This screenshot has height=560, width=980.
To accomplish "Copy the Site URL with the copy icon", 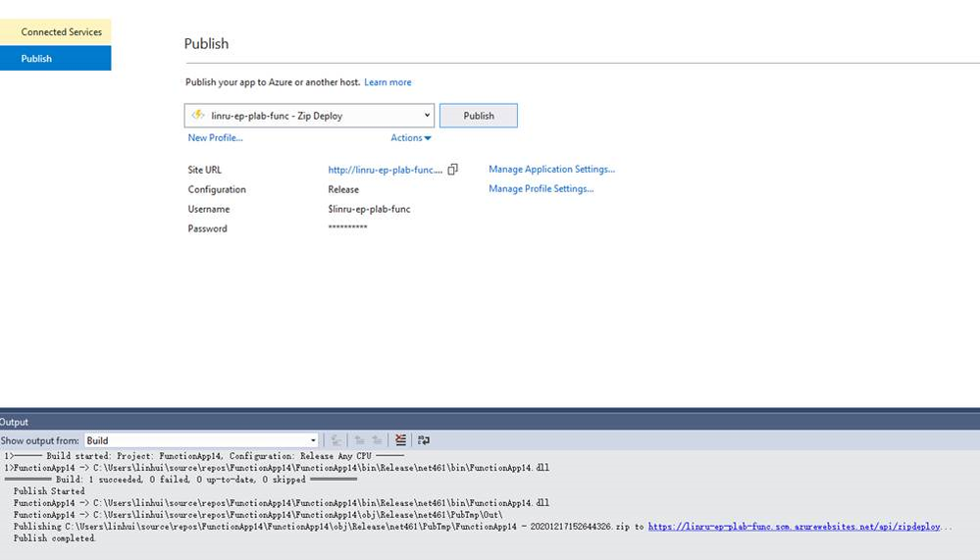I will 453,170.
